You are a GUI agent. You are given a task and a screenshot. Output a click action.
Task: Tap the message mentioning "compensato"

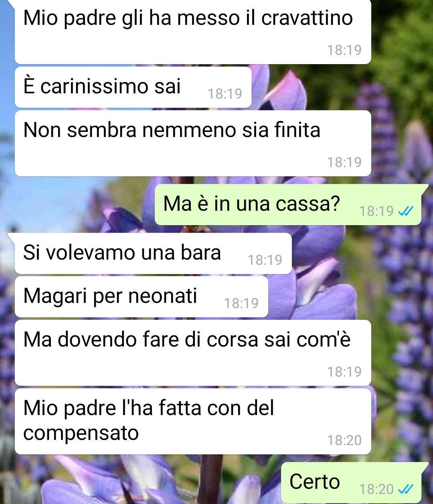pyautogui.click(x=193, y=421)
